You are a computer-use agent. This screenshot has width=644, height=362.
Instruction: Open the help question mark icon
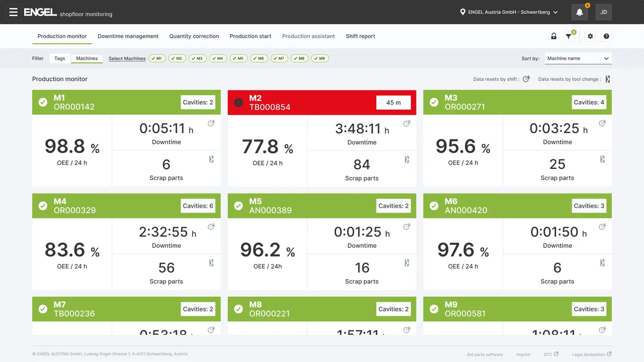point(606,36)
